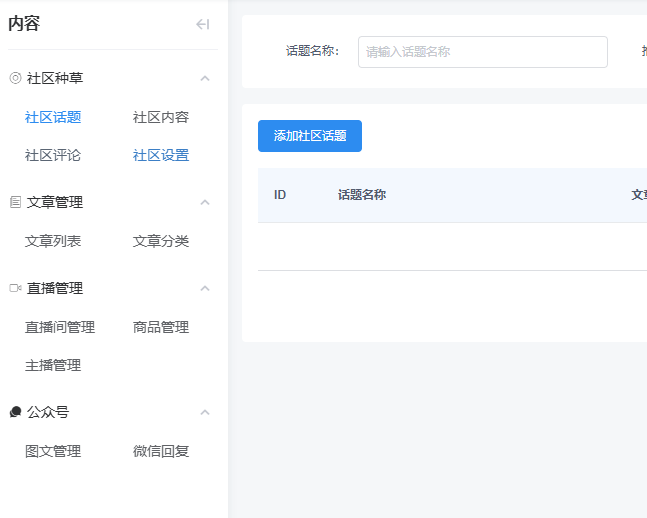Viewport: 647px width, 518px height.
Task: Go to 社区评论 page
Action: pos(53,155)
